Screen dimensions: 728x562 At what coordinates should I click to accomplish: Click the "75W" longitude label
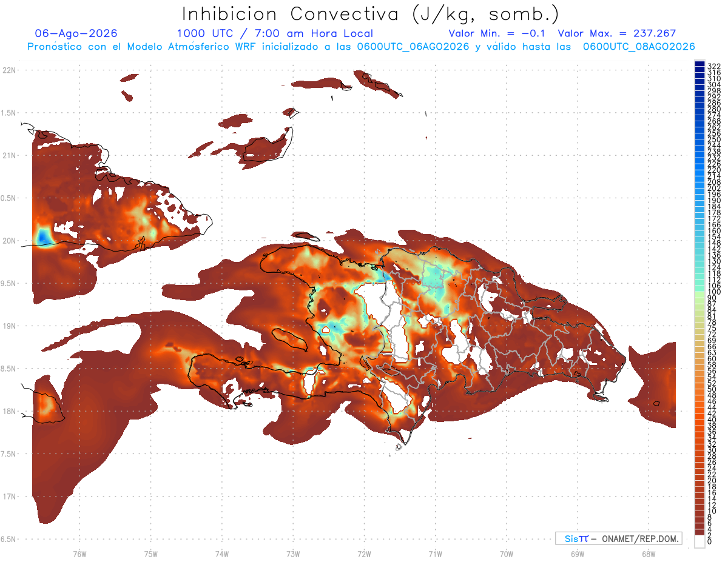(x=151, y=553)
